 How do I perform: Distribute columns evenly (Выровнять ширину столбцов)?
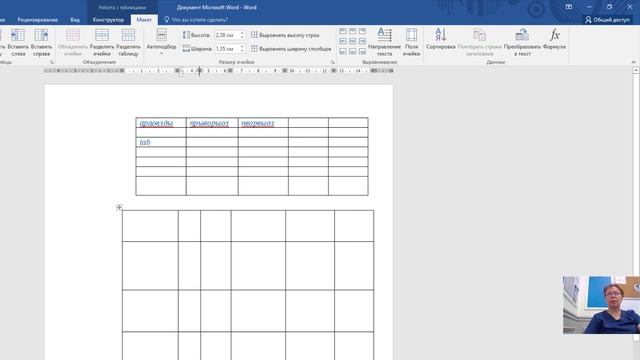(291, 49)
